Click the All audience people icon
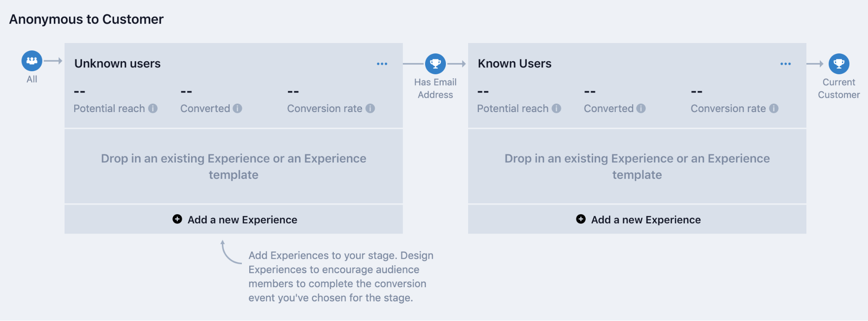The height and width of the screenshot is (321, 868). (x=32, y=61)
